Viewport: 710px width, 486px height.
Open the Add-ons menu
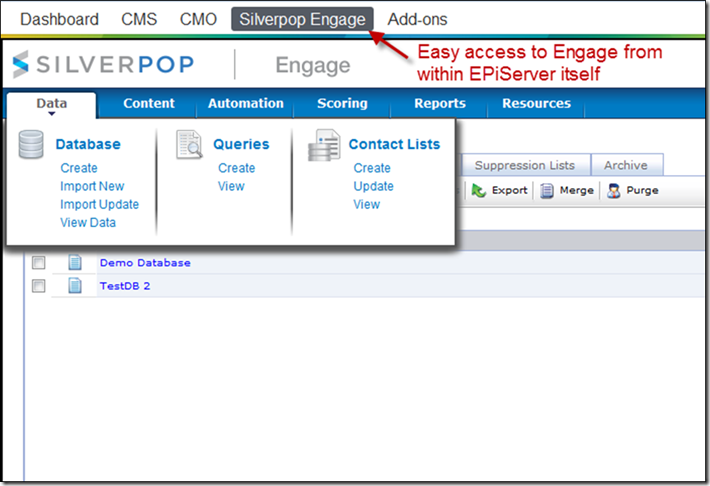(417, 19)
